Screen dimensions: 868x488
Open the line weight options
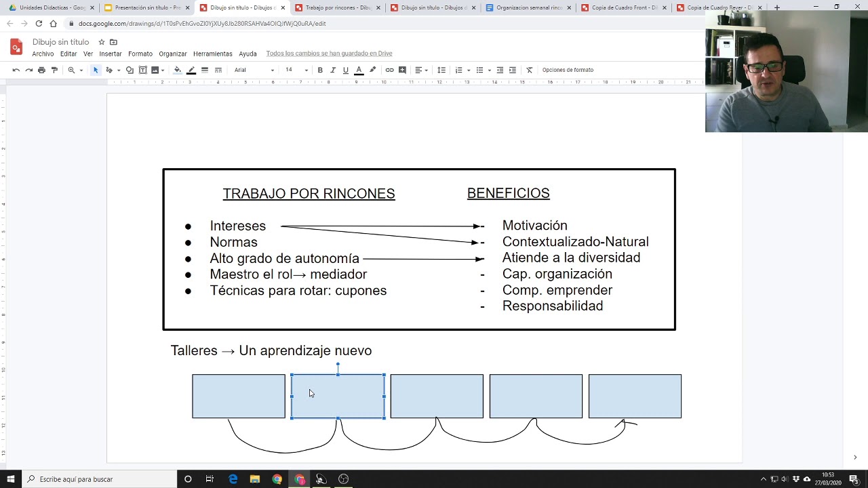[204, 70]
